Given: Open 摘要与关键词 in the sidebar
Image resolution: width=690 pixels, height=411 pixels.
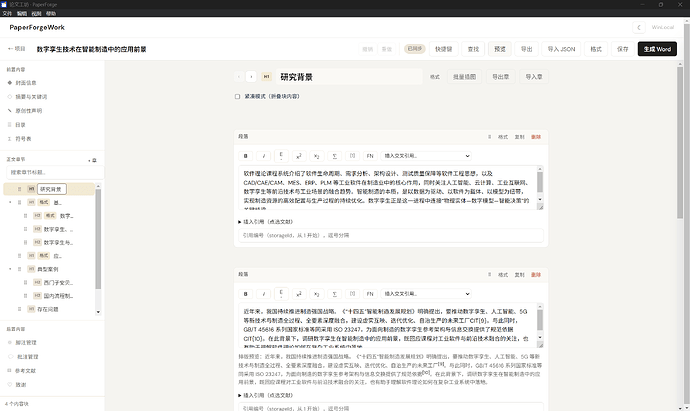Looking at the screenshot, I should coord(31,97).
